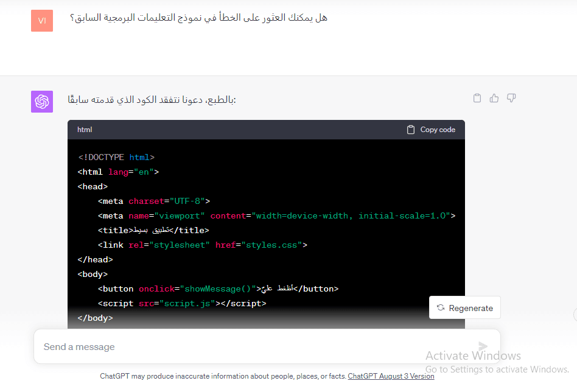The height and width of the screenshot is (392, 577).
Task: Regenerate the response
Action: pos(465,308)
